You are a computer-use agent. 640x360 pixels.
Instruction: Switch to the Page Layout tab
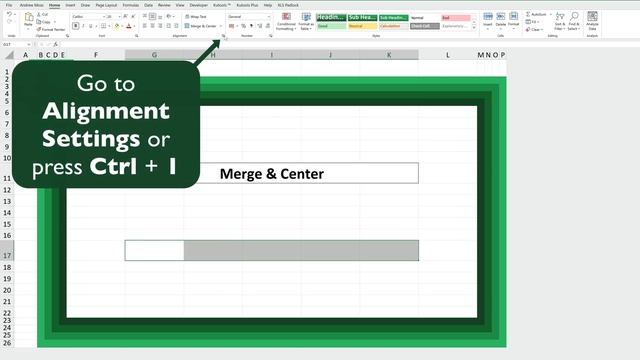click(106, 5)
